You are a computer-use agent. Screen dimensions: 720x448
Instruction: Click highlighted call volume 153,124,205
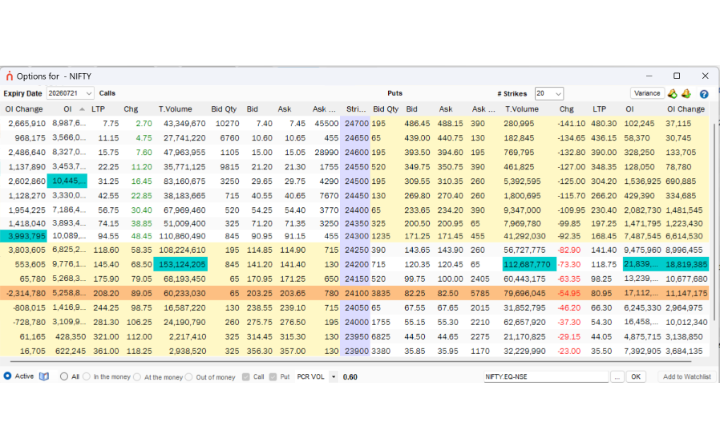(180, 264)
